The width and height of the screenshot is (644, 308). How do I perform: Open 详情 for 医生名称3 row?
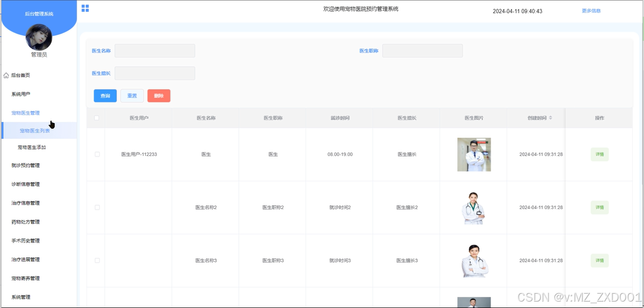coord(599,260)
